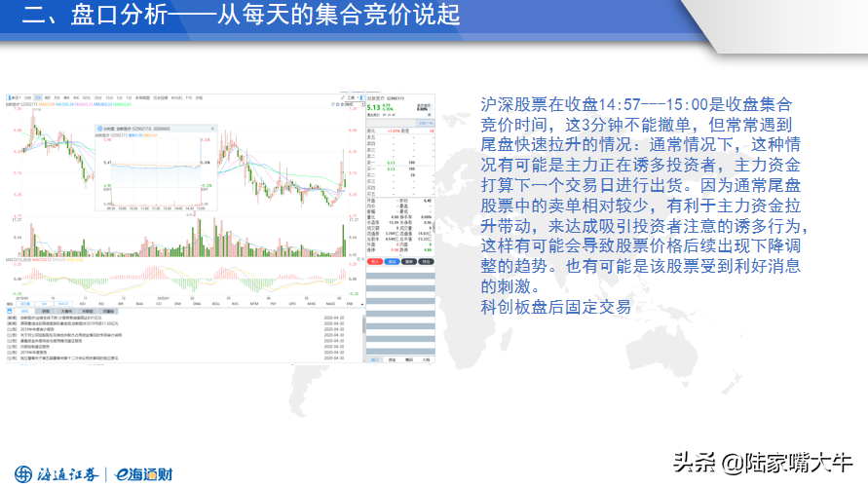
Task: Click the chart refresh icon
Action: [x=333, y=104]
